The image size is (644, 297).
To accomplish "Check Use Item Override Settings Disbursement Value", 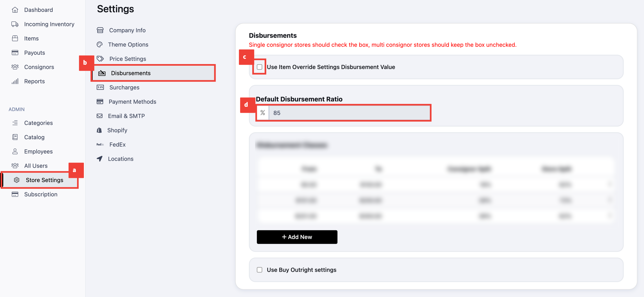I will (259, 67).
